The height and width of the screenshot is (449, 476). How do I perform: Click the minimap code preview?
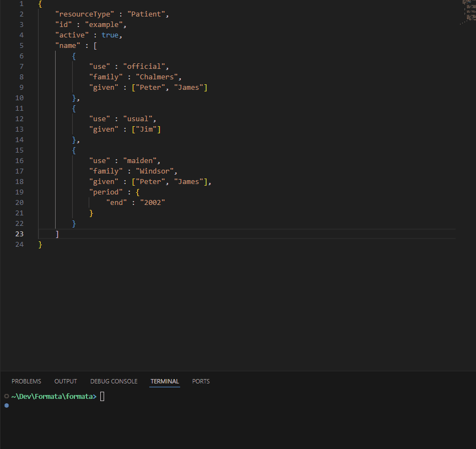pos(468,12)
